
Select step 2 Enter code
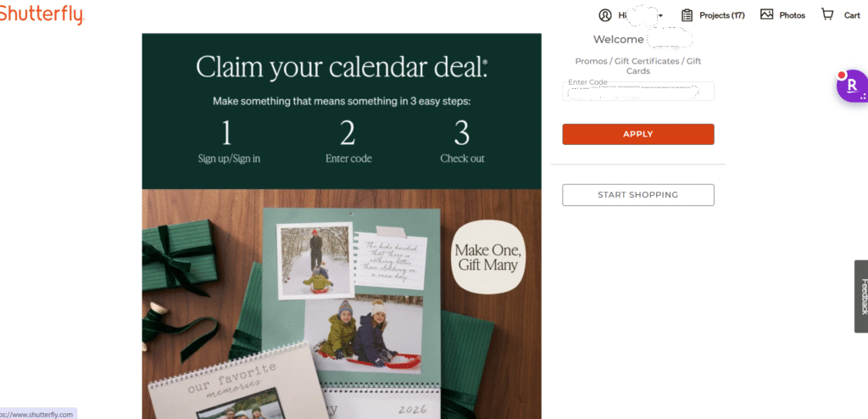[348, 142]
